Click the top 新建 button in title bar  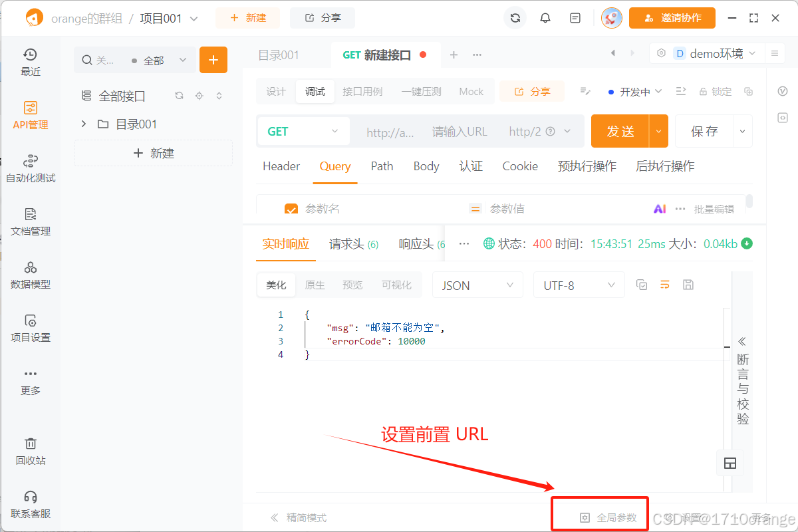pos(247,18)
